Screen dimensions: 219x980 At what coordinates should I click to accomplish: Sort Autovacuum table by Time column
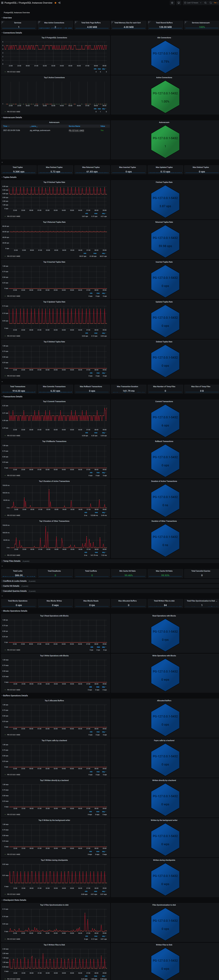(x=5, y=126)
